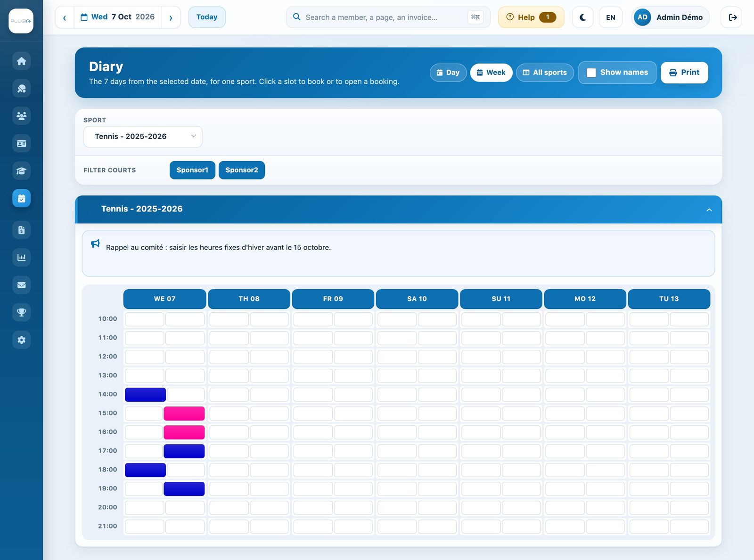Open the settings gear icon in sidebar

[x=21, y=340]
